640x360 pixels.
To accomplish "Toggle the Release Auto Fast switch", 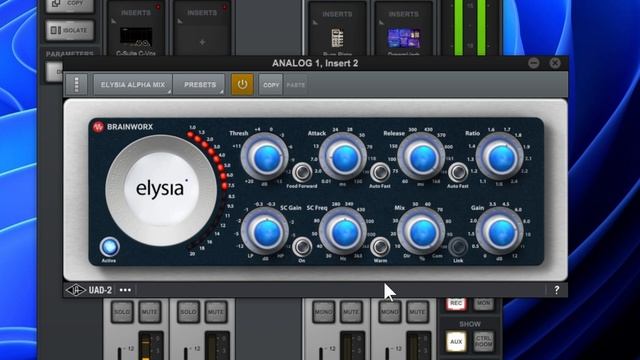I will coord(458,172).
